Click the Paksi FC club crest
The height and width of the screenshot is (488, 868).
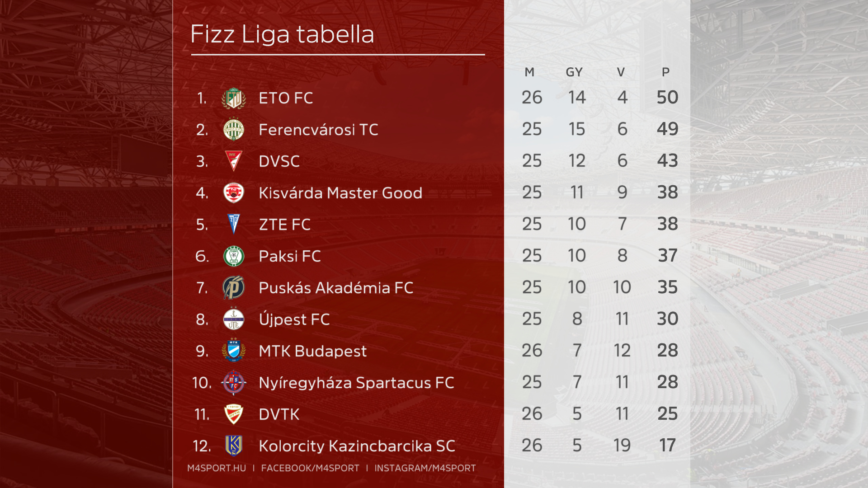(234, 256)
